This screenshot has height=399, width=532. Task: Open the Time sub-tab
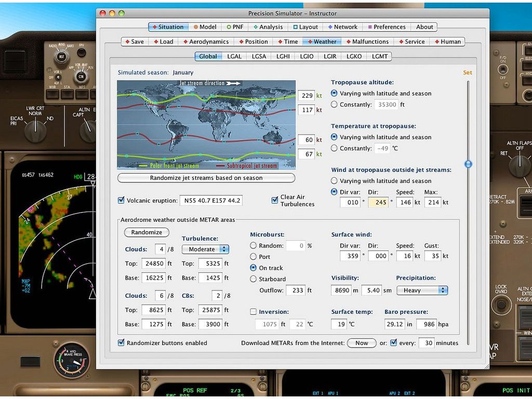click(288, 42)
